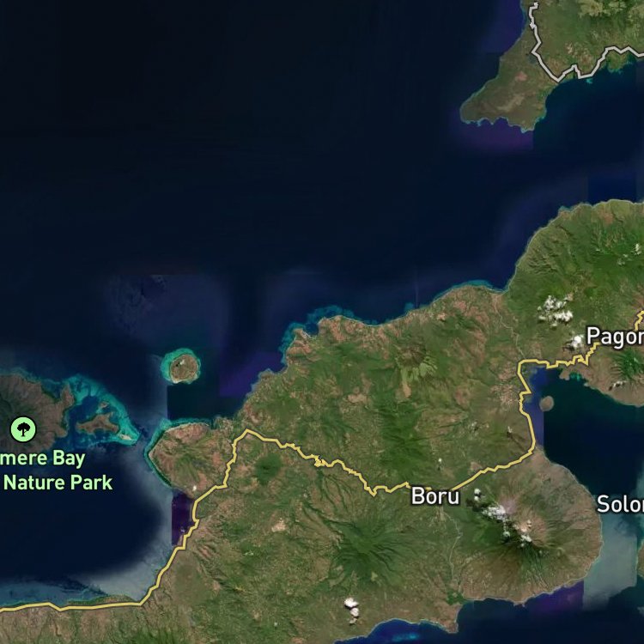The image size is (644, 644).
Task: Click the 'Nature Park' green text label
Action: 58,483
